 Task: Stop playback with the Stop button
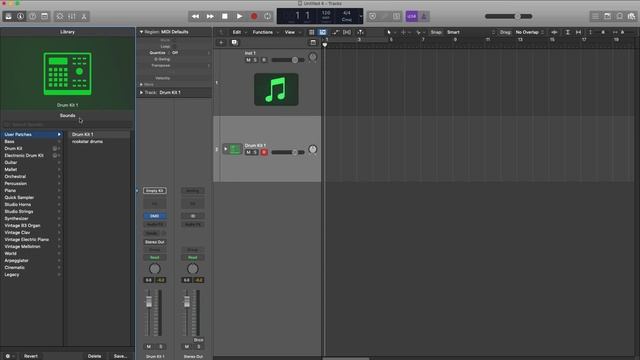pyautogui.click(x=225, y=16)
